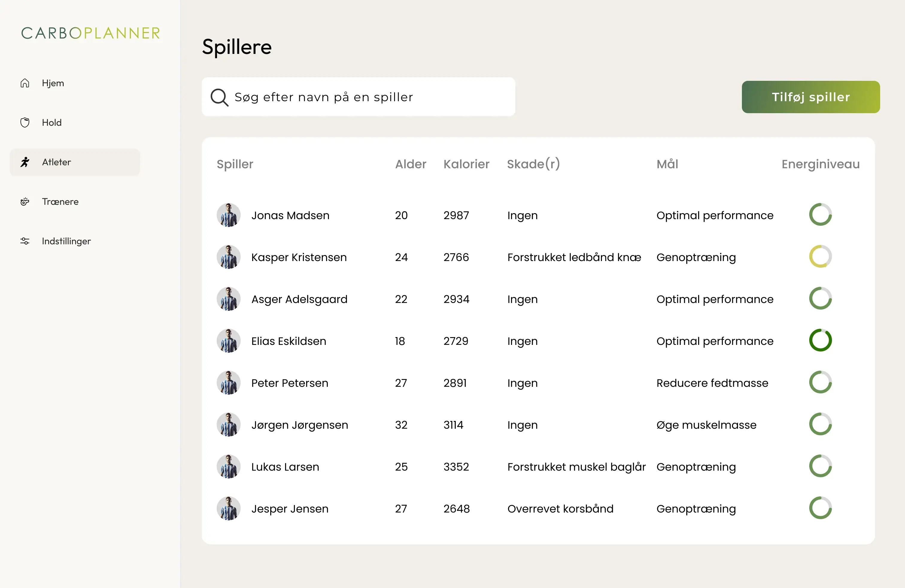
Task: Click the Tilføj spiller button
Action: click(810, 97)
